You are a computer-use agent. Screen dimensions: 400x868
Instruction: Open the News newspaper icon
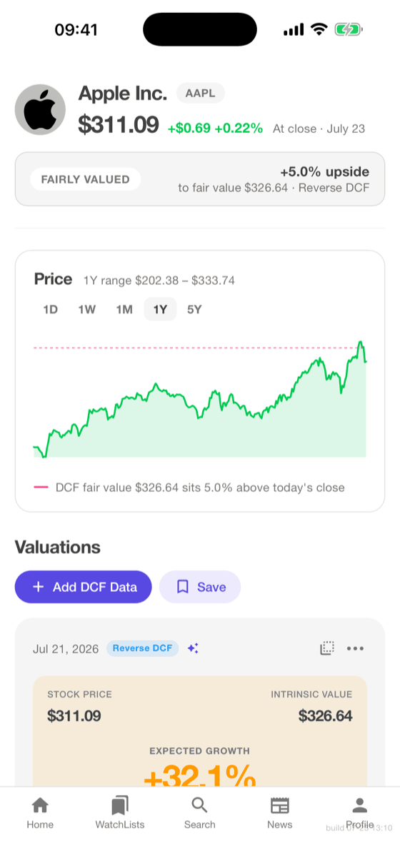tap(280, 805)
